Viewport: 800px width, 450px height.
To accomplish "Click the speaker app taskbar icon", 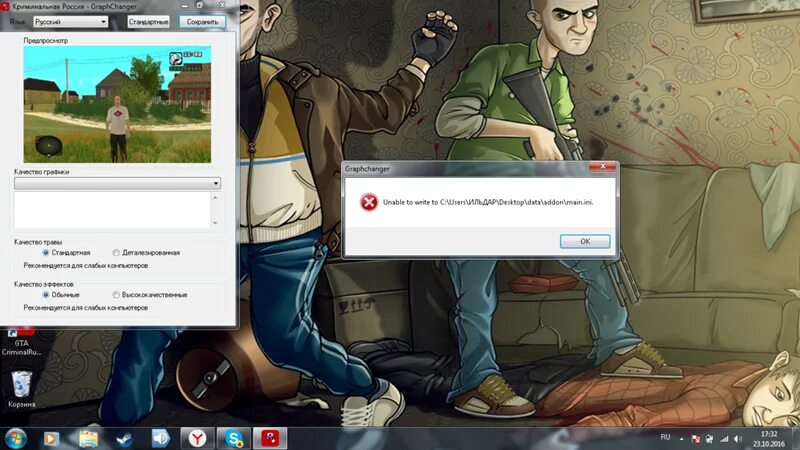I will pos(160,438).
